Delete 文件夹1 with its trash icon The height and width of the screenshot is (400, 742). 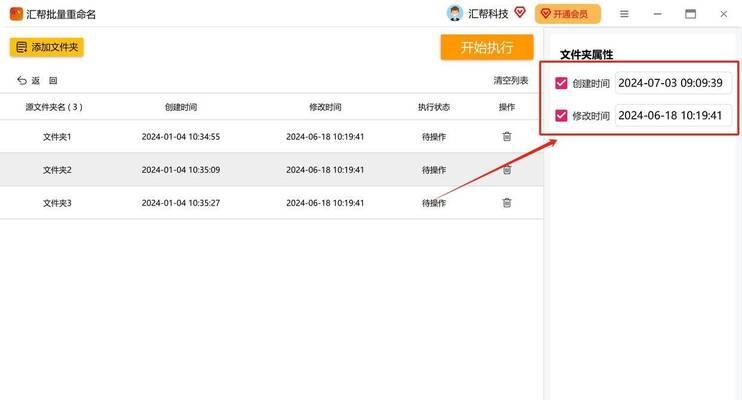tap(507, 136)
